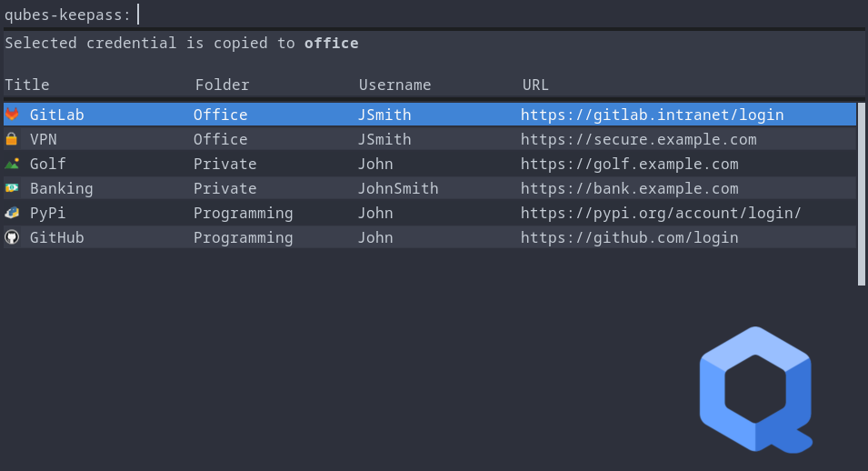Click the PyPi python icon
Viewport: 868px width, 471px height.
coord(12,213)
